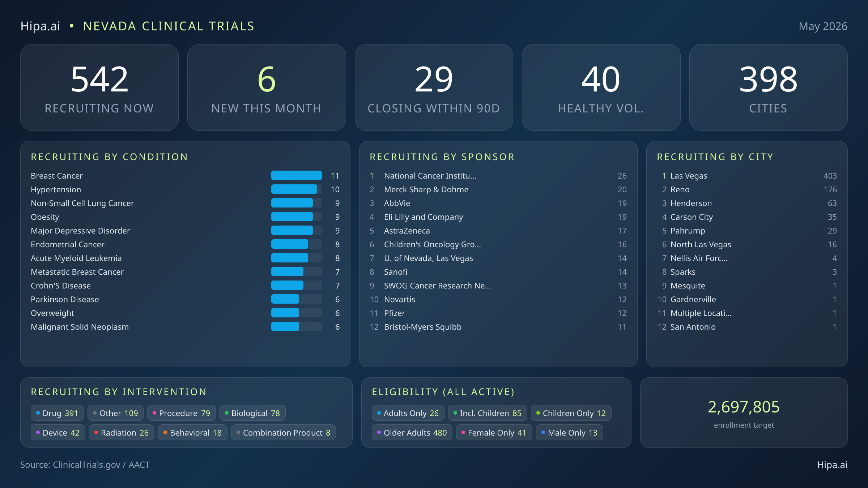The width and height of the screenshot is (868, 488).
Task: Select the Combination Product 8 chip
Action: (x=284, y=432)
